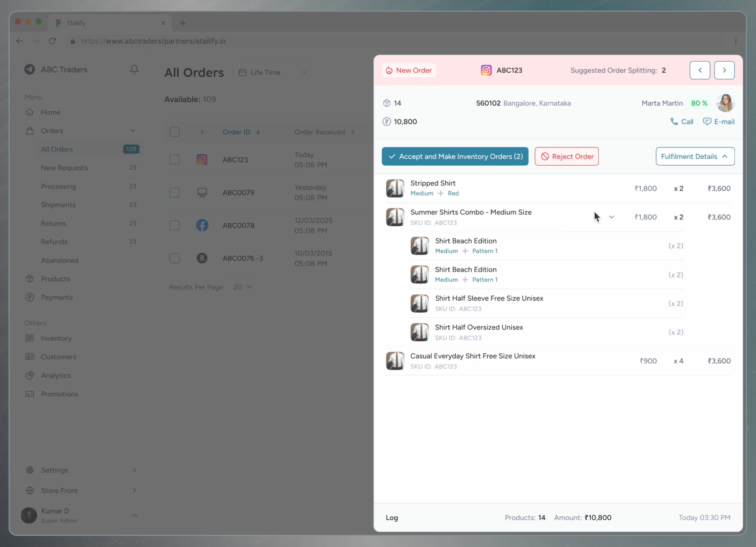Click the Inventory icon in sidebar

click(30, 338)
